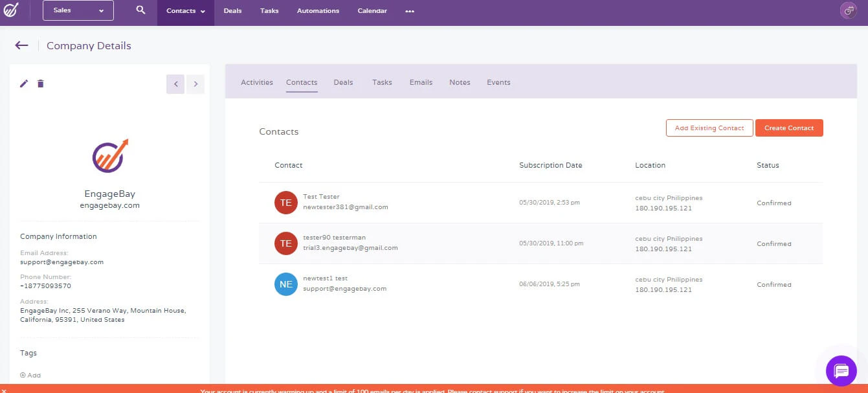Go back using the left arrow icon
The width and height of the screenshot is (868, 393).
(21, 45)
